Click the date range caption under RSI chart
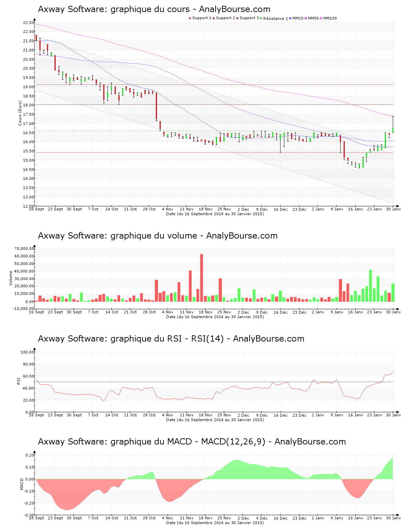 (215, 420)
